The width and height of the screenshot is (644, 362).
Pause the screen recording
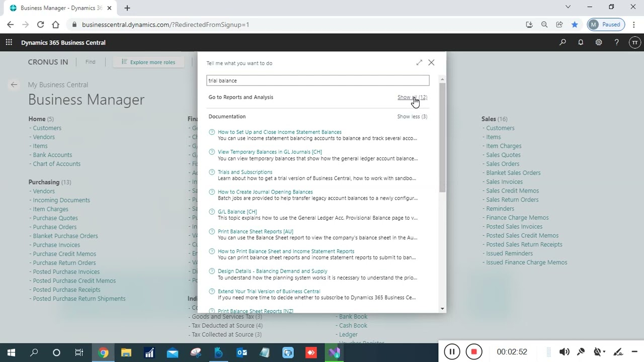coord(452,352)
